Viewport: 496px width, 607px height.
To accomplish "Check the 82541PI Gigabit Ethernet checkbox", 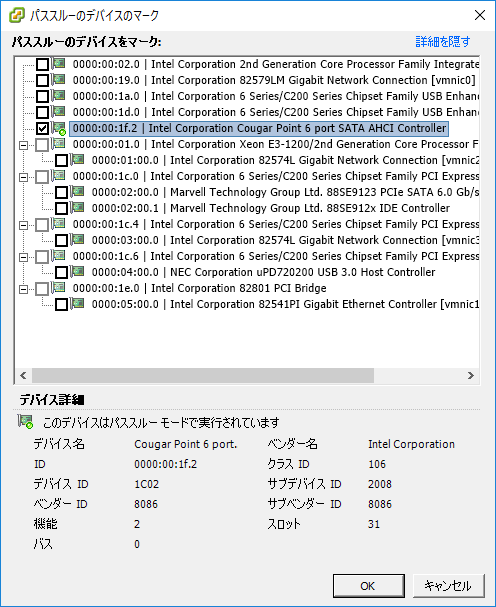I will [61, 305].
